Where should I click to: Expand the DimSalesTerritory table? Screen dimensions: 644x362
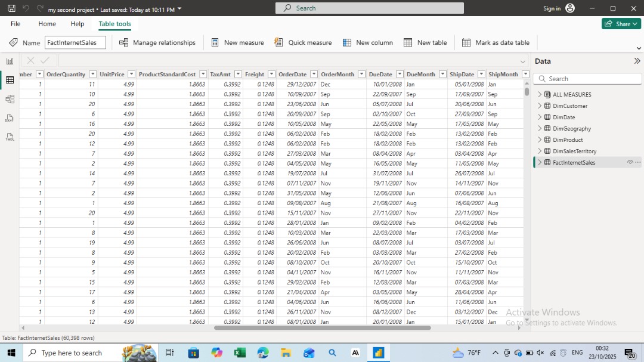click(540, 151)
